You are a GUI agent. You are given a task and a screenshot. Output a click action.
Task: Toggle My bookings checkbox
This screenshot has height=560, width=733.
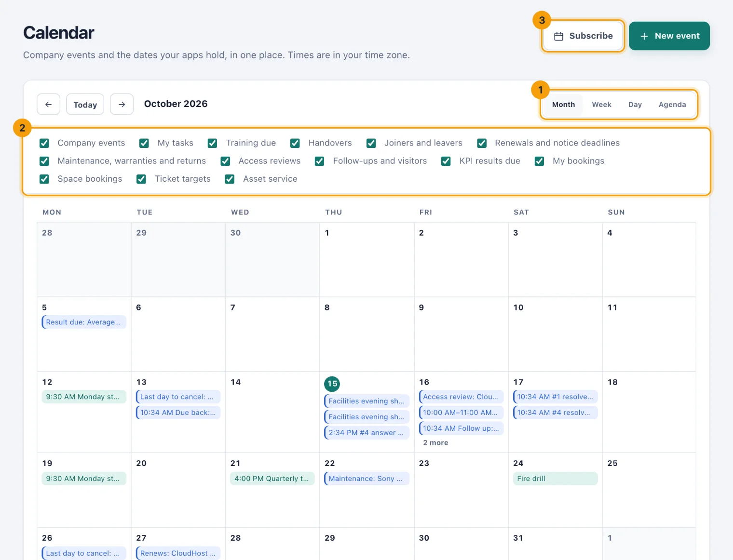[x=540, y=161]
